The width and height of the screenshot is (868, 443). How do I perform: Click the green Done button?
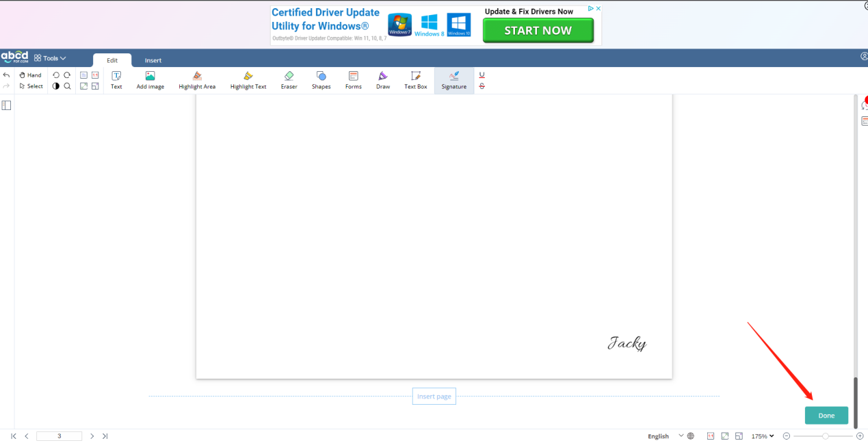tap(826, 416)
